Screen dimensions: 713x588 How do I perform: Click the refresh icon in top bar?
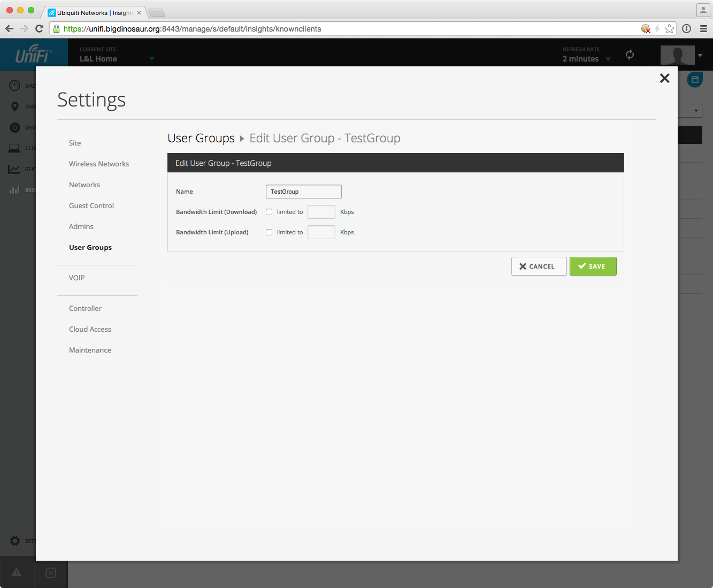[630, 55]
